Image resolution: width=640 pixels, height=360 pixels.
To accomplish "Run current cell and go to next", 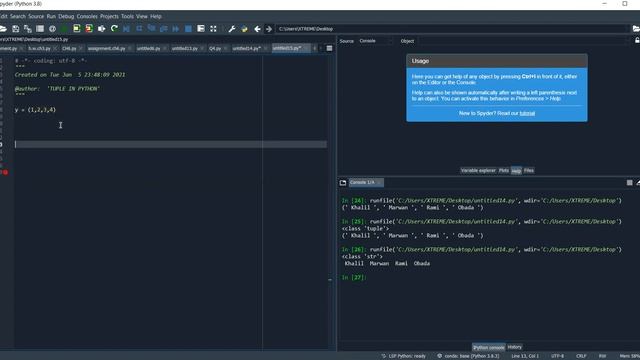I will [x=89, y=29].
